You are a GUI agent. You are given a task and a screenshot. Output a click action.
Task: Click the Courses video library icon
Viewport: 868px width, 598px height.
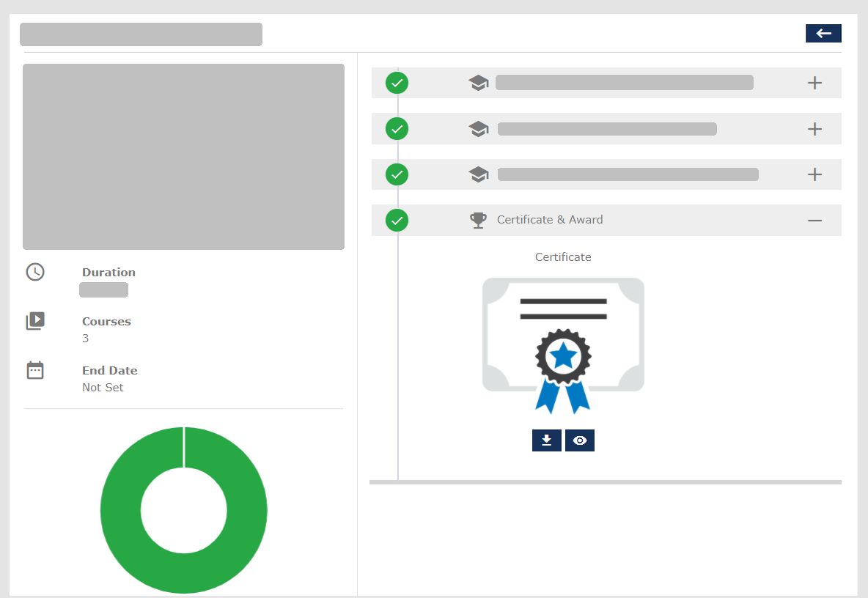tap(35, 321)
